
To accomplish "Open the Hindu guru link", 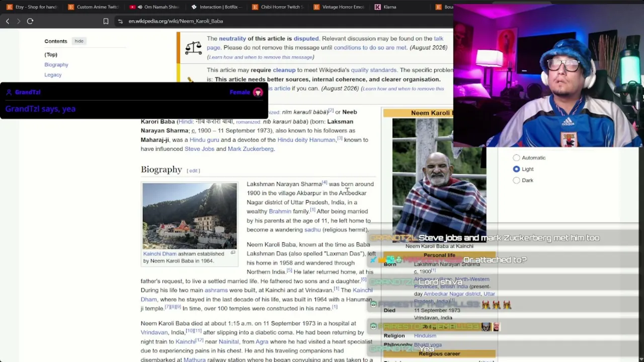I will (x=204, y=140).
